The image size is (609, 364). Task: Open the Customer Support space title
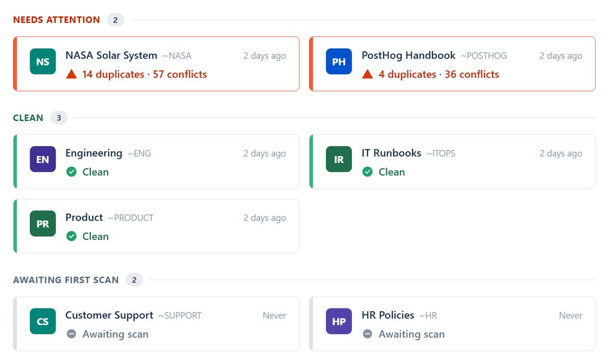(x=109, y=315)
